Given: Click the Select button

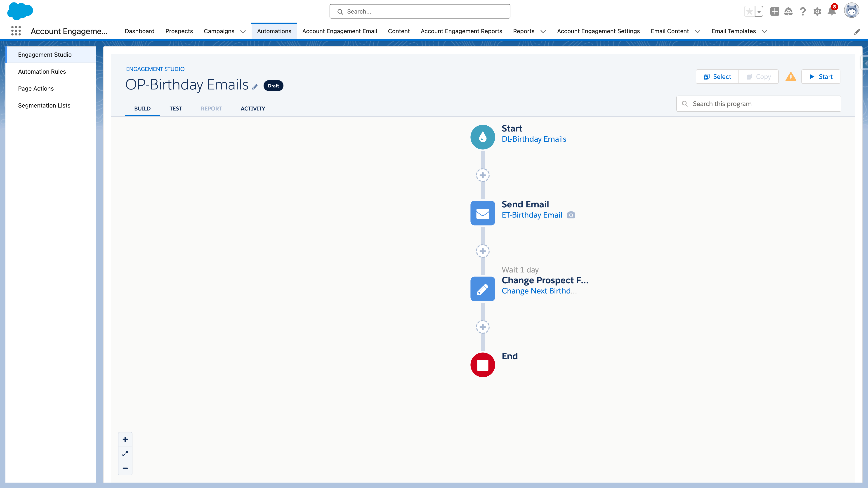Looking at the screenshot, I should click(x=717, y=76).
